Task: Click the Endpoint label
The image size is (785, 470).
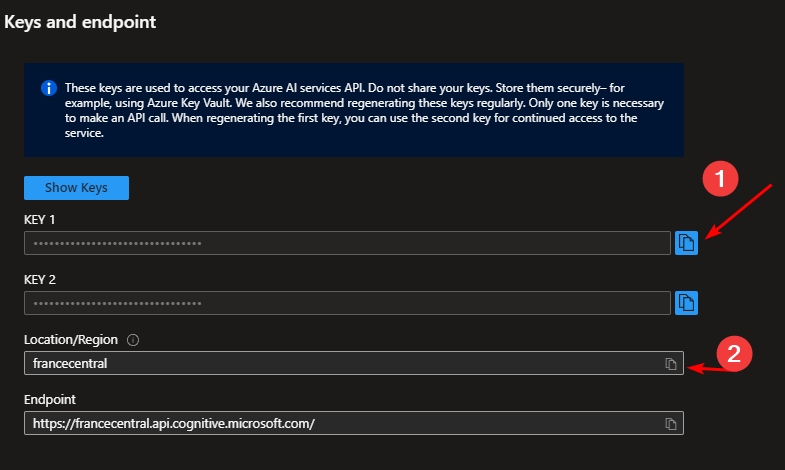Action: 51,399
